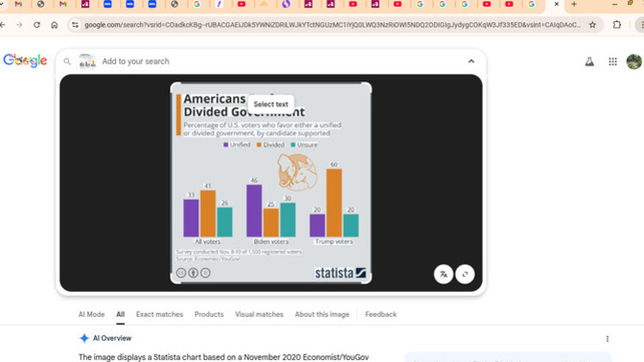Select the All results tab
Viewport: 644px width, 362px height.
point(120,314)
